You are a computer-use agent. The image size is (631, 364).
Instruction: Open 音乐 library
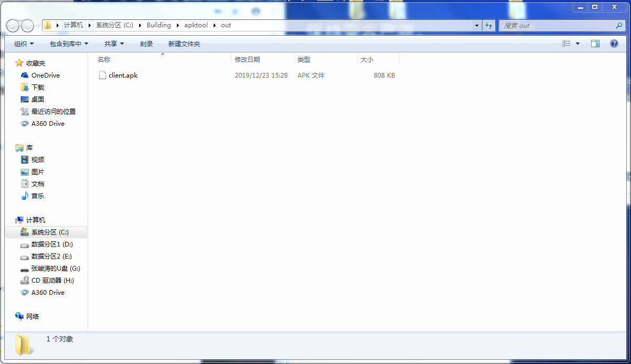(x=38, y=196)
